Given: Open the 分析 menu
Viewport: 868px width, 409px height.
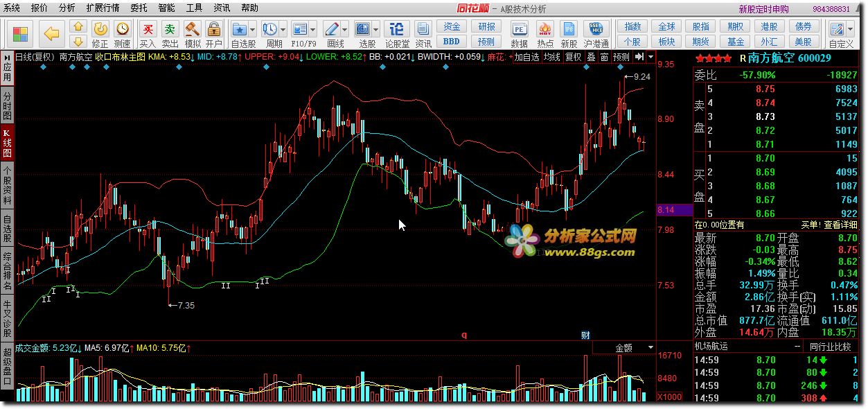Looking at the screenshot, I should (67, 8).
